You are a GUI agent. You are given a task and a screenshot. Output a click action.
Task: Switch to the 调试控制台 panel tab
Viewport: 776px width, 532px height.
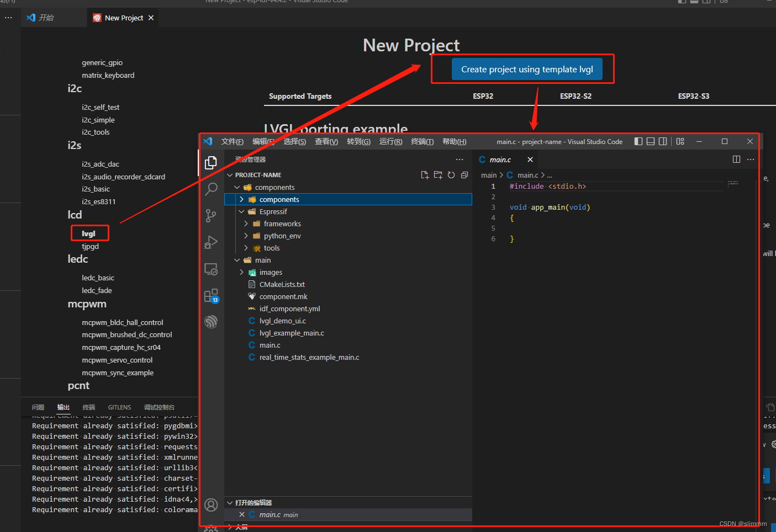pyautogui.click(x=160, y=407)
